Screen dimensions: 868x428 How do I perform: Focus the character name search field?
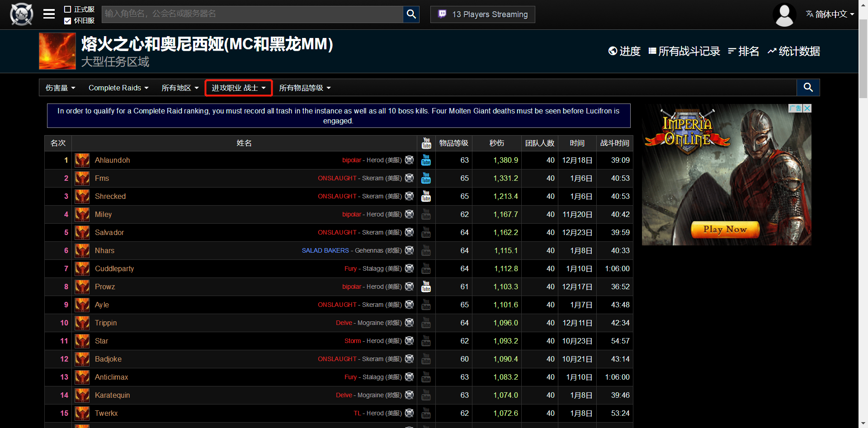(252, 14)
